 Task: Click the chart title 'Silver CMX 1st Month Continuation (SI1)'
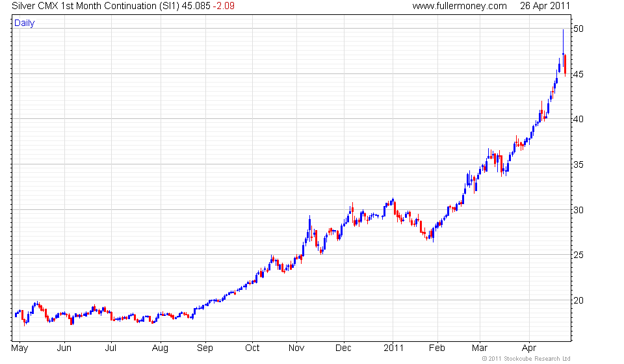(x=96, y=6)
